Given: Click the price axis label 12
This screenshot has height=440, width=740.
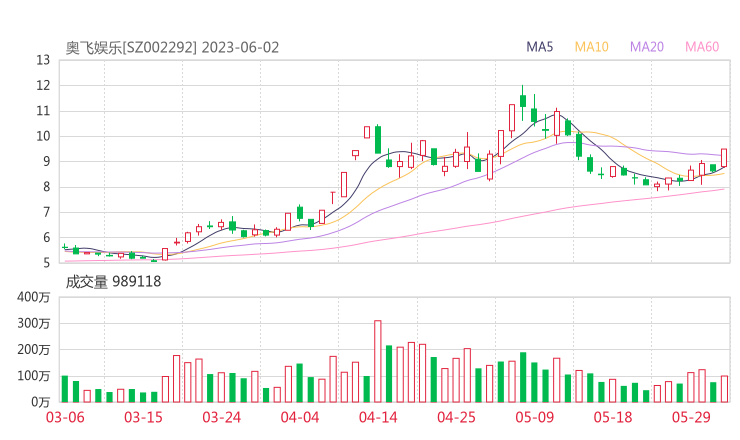Looking at the screenshot, I should pyautogui.click(x=43, y=86).
